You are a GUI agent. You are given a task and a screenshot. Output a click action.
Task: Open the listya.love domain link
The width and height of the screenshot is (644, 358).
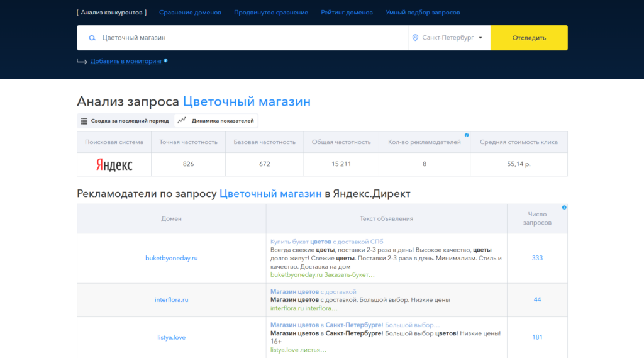point(171,337)
